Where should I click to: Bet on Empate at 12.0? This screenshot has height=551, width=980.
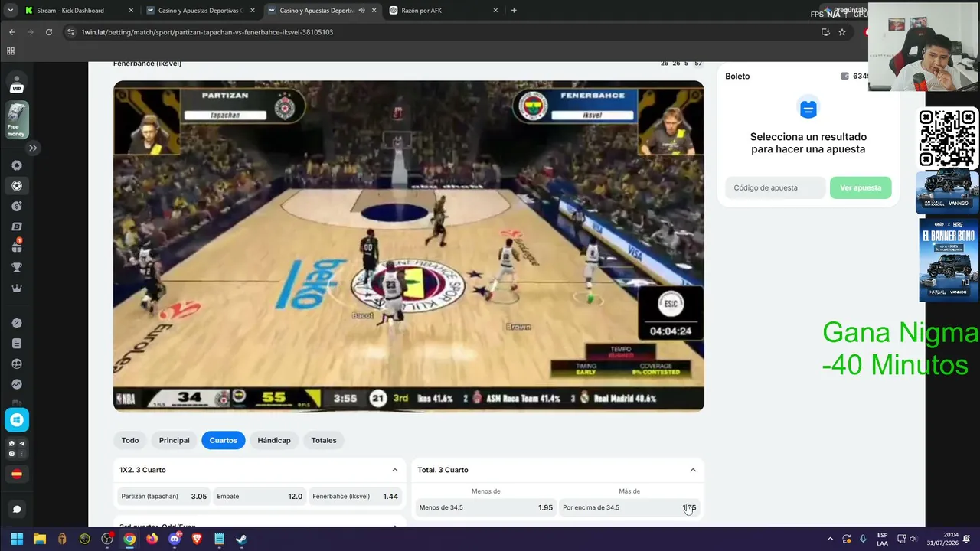260,497
